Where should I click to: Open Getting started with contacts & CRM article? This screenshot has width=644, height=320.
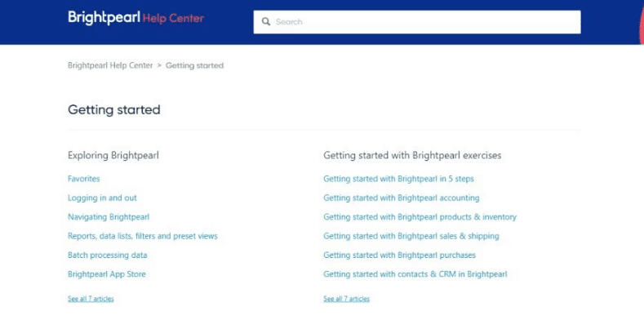point(415,274)
